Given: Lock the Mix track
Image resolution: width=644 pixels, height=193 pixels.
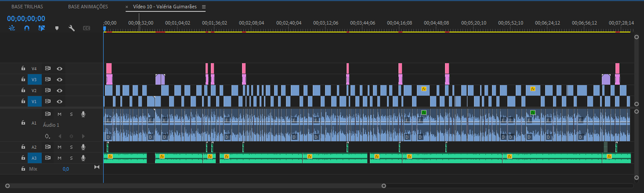Looking at the screenshot, I should 23,168.
